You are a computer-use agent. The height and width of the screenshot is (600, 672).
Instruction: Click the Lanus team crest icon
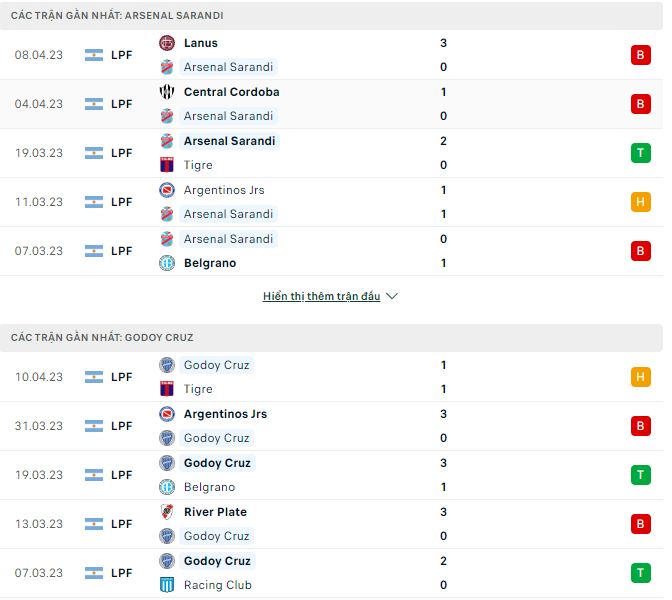(167, 43)
